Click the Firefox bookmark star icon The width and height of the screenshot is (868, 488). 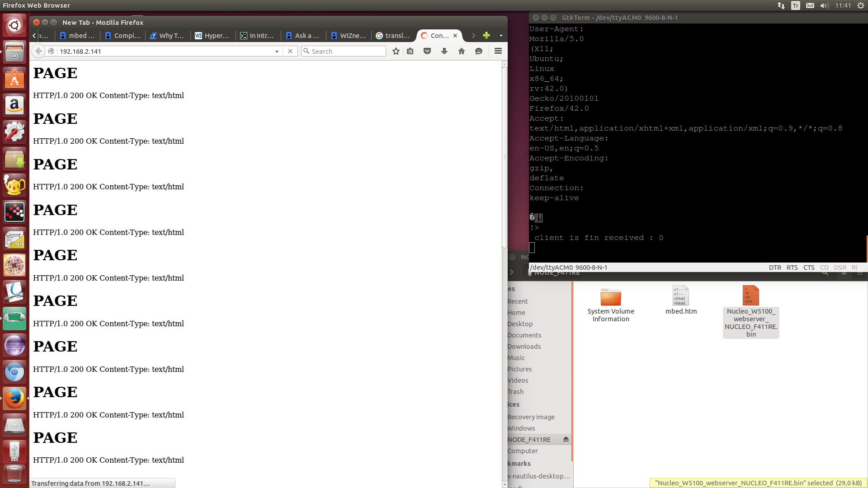coord(396,51)
